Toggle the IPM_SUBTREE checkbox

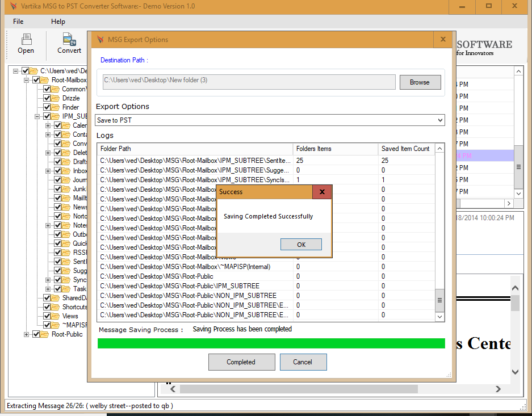tap(47, 116)
